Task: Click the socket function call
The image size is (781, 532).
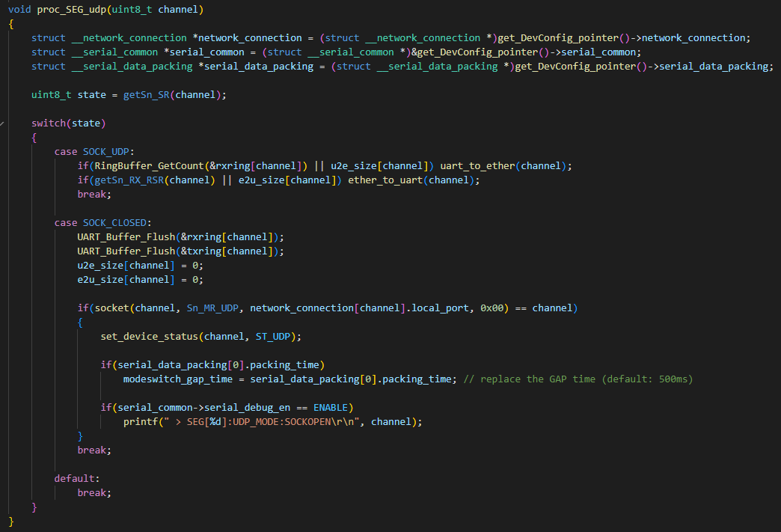Action: click(x=111, y=308)
